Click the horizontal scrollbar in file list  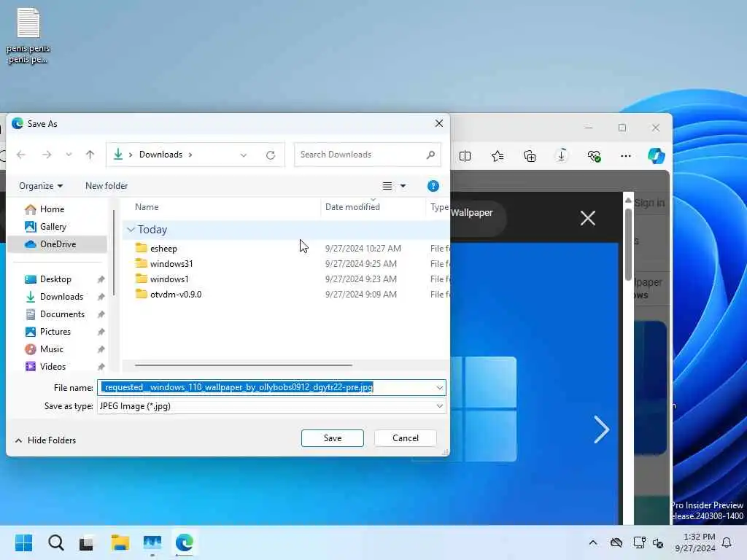pyautogui.click(x=244, y=365)
